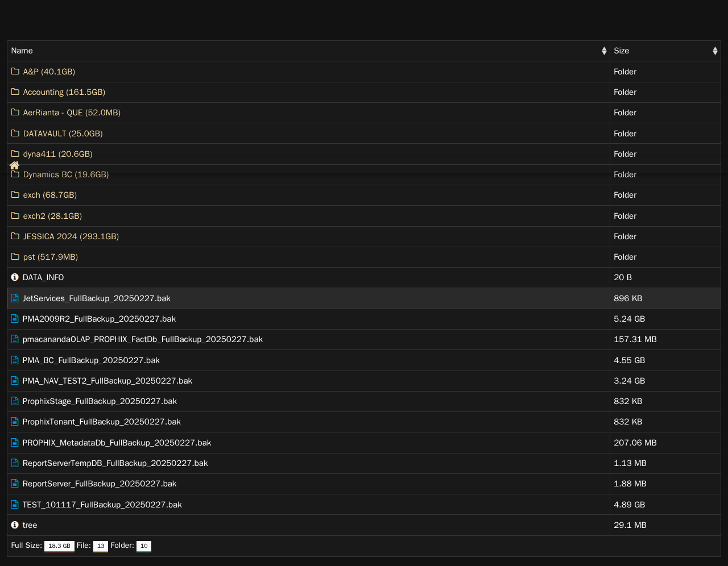
Task: Click the pst folder icon
Action: pos(15,256)
